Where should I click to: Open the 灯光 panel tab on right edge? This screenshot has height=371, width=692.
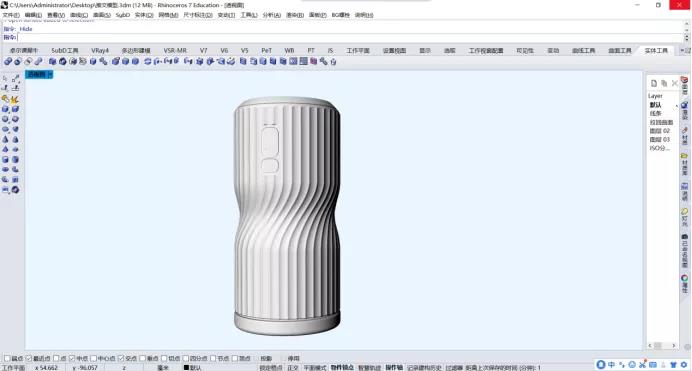tap(684, 217)
